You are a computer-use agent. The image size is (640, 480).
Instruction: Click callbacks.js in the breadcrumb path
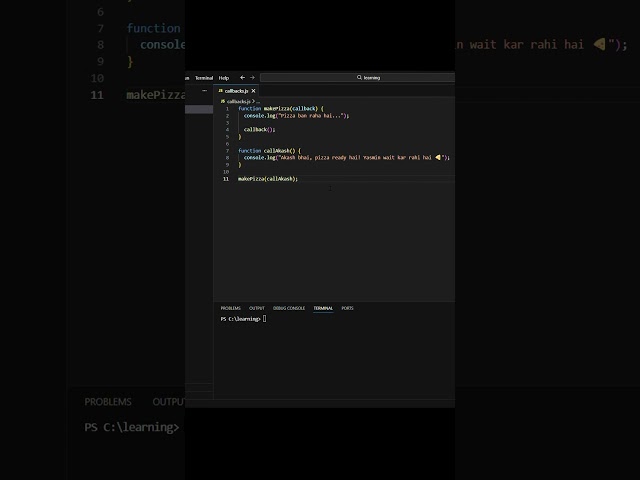[238, 101]
